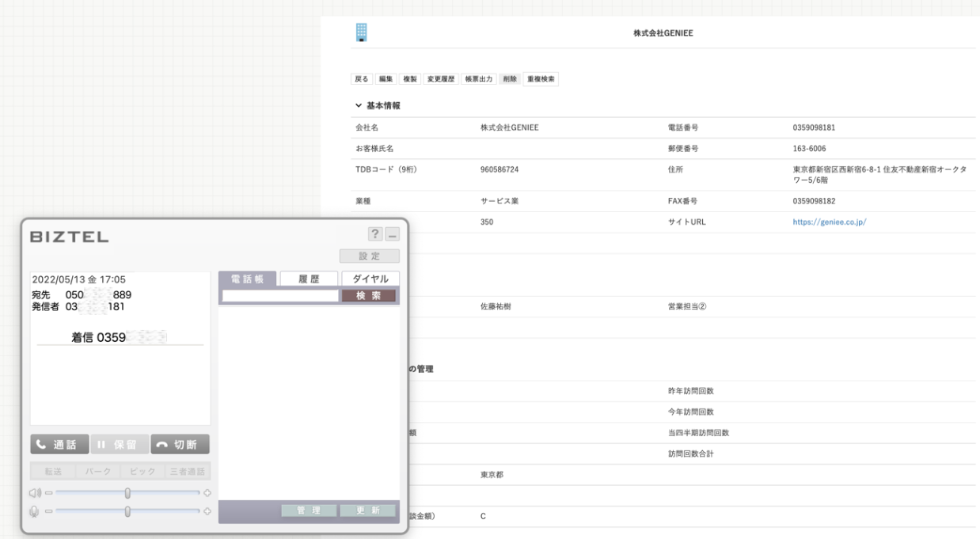Click the blue company building icon

pos(362,32)
